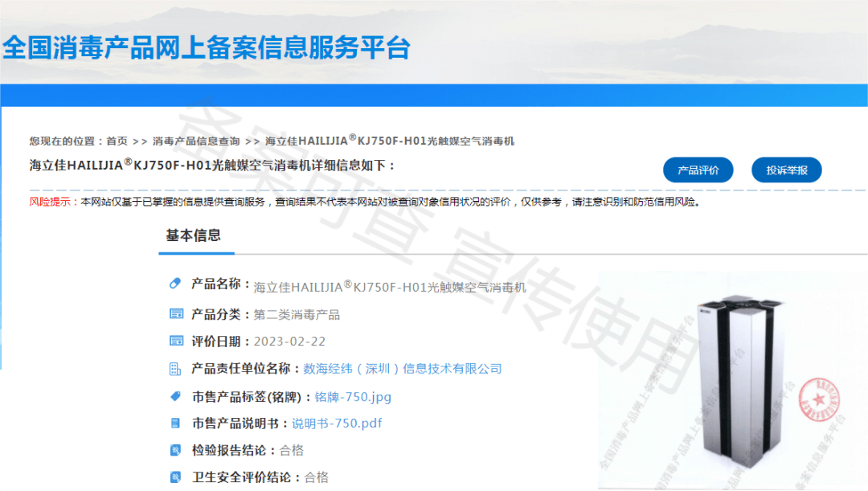This screenshot has height=491, width=868.
Task: Click the 产品评价 button
Action: 698,170
